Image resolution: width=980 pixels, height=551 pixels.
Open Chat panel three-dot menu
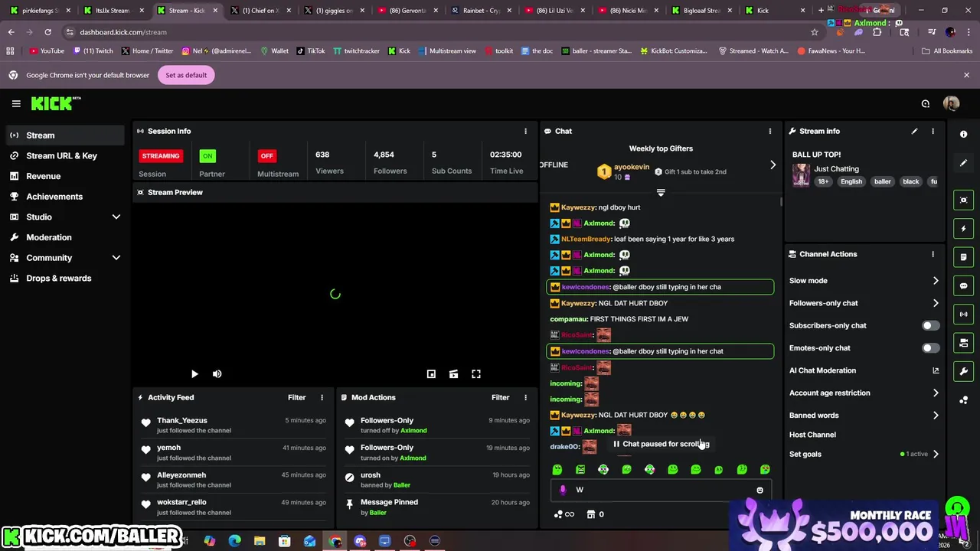[769, 131]
